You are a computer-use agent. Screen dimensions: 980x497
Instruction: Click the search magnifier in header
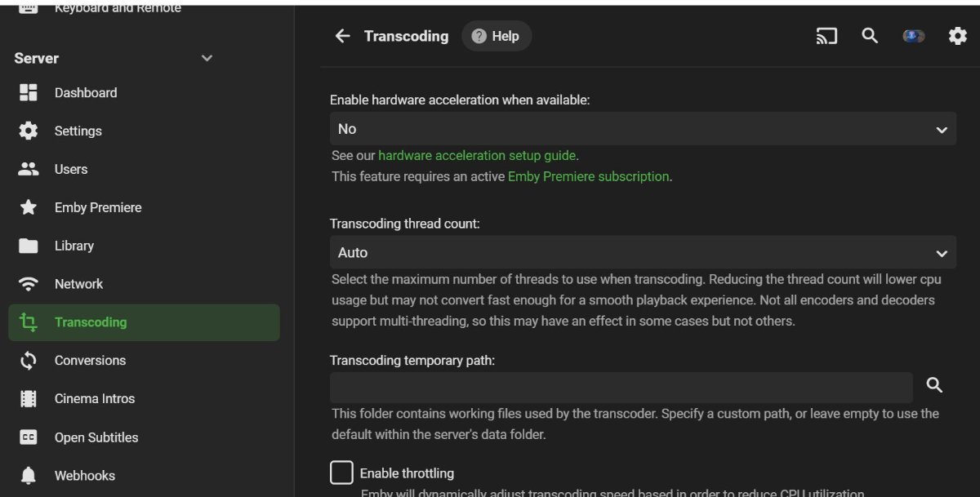coord(870,36)
